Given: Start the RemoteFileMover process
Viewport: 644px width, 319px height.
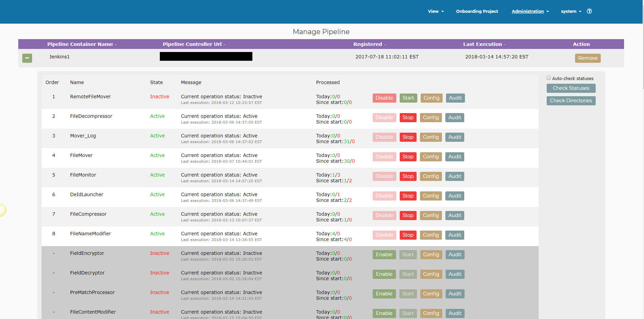Looking at the screenshot, I should [x=408, y=98].
